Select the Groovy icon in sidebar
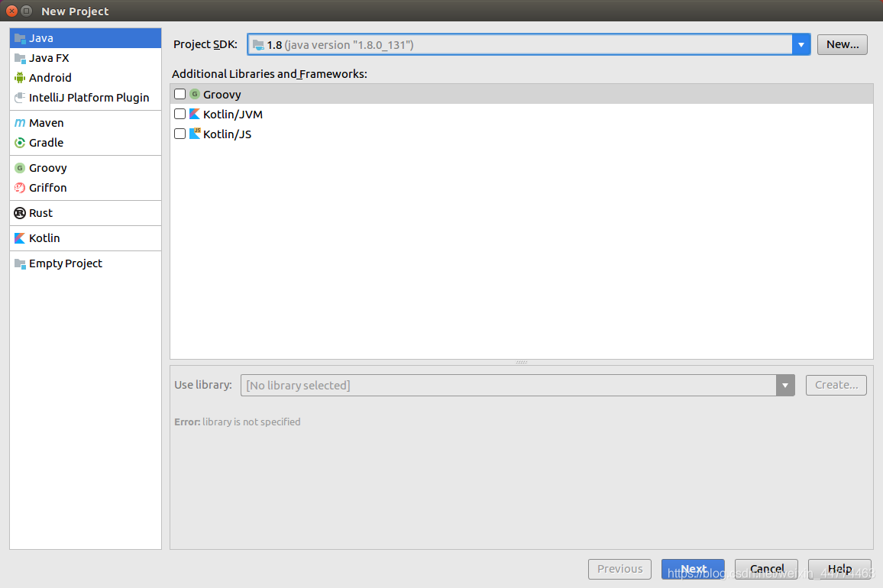883x588 pixels. 20,168
